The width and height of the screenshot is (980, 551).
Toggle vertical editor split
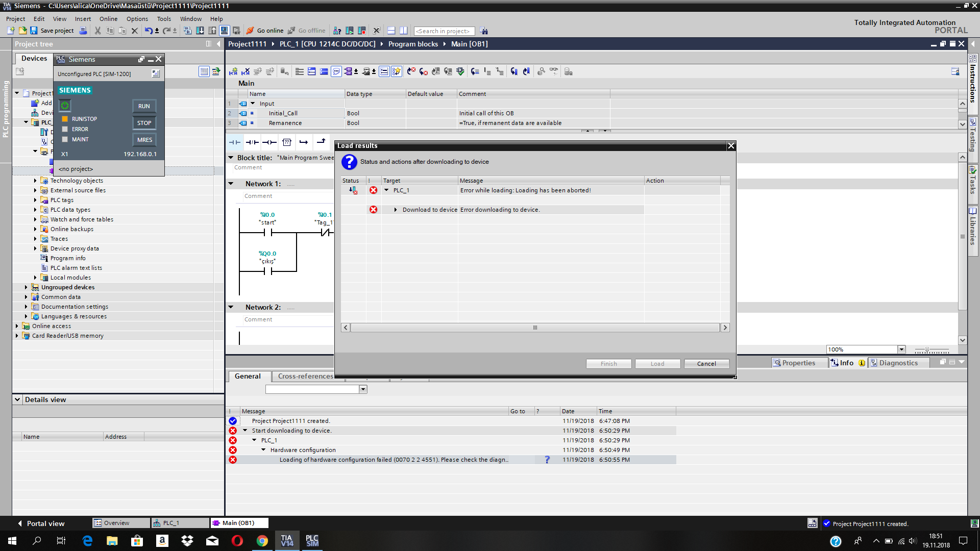click(404, 31)
